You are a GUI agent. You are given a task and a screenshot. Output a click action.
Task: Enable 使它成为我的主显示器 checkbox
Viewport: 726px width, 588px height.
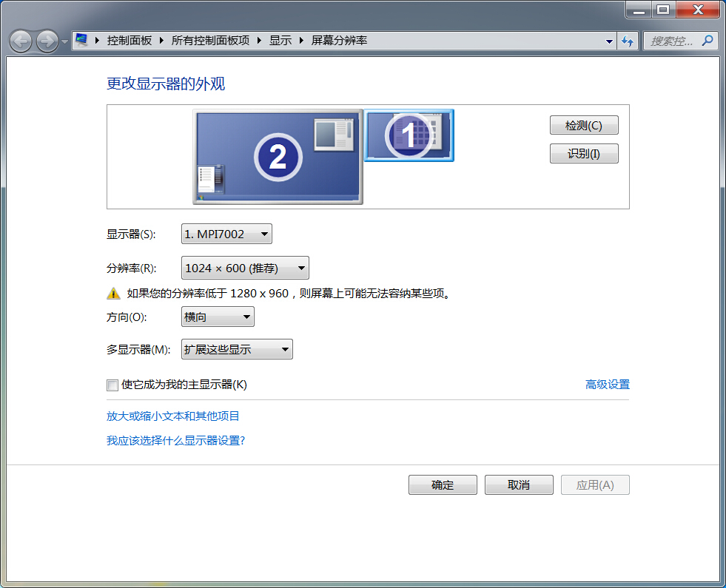pos(112,385)
